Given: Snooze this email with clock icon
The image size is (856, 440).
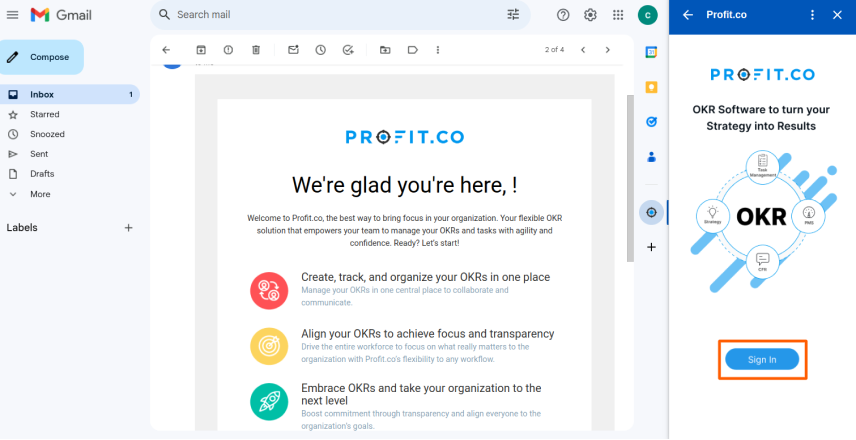Looking at the screenshot, I should pos(320,50).
